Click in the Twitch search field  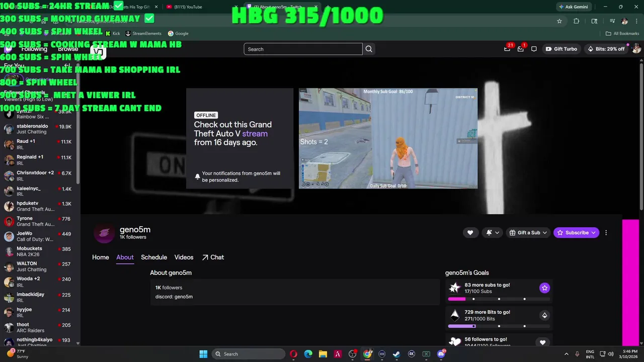303,49
